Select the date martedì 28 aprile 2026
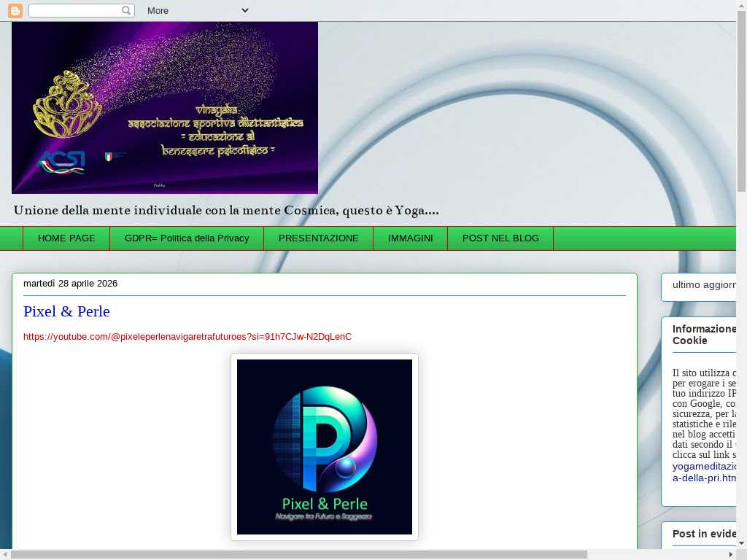This screenshot has height=560, width=747. click(71, 284)
